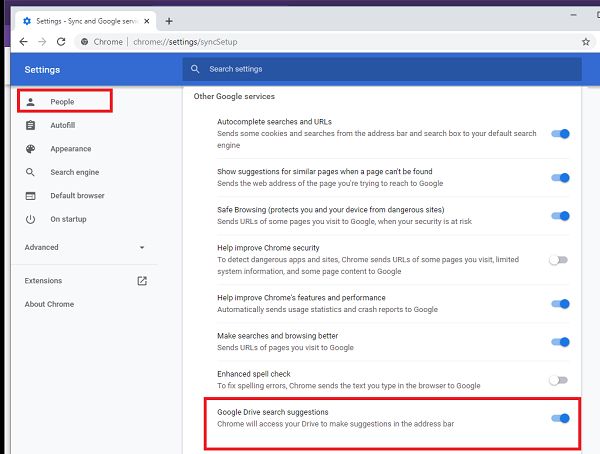Viewport: 600px width, 454px height.
Task: Bookmark this page with the star icon
Action: click(x=585, y=42)
